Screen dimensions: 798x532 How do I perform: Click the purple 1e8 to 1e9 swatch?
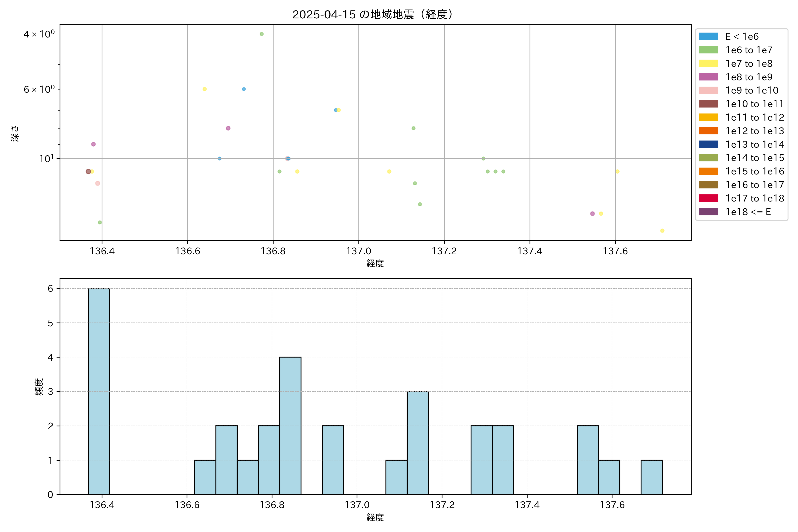coord(708,77)
